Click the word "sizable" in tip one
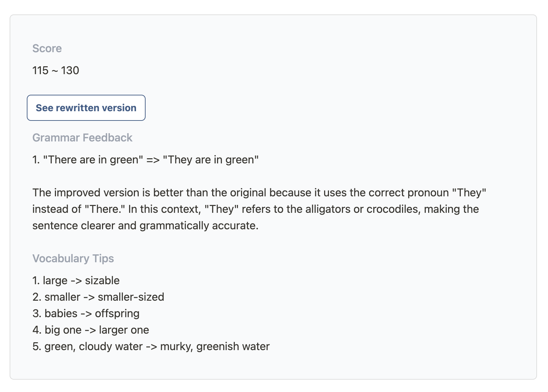Viewport: 548px width, 392px height. (102, 280)
